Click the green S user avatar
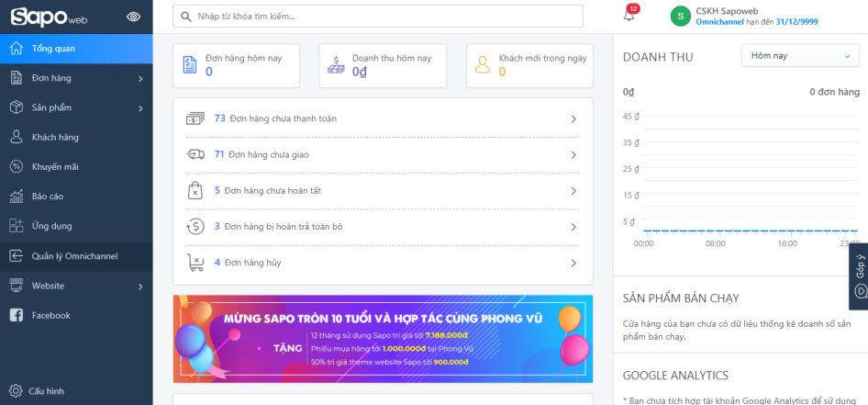The width and height of the screenshot is (868, 405). [x=680, y=16]
